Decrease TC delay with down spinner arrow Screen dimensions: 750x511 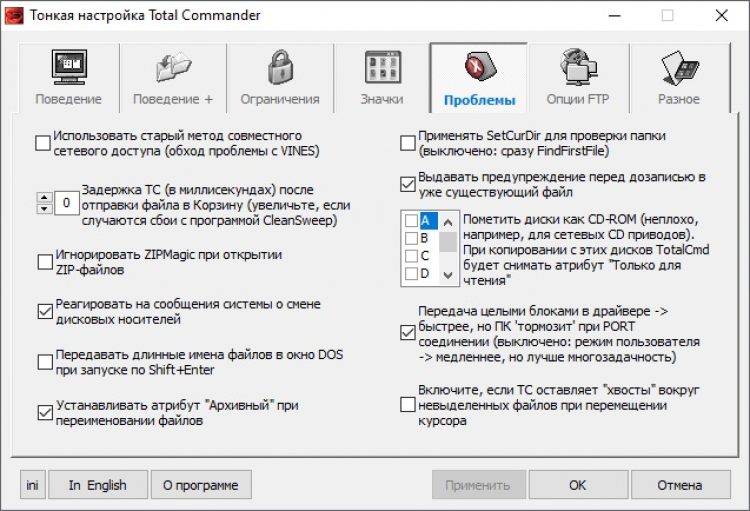[x=44, y=208]
